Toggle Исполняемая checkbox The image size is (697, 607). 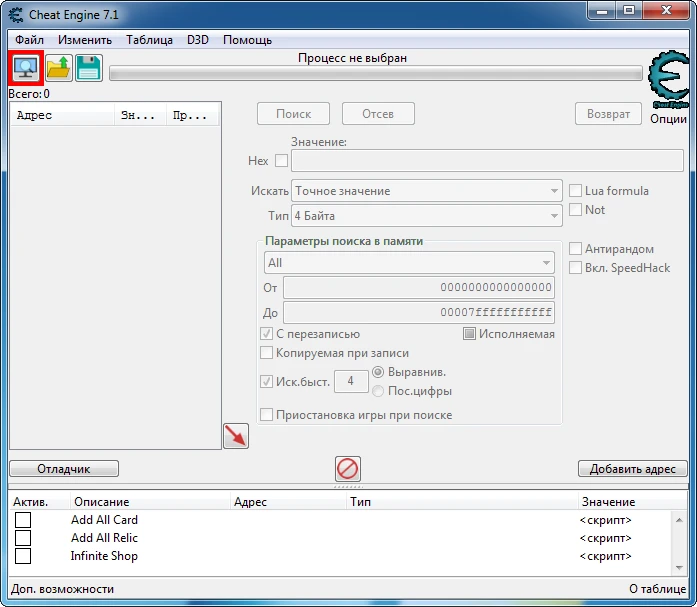[469, 334]
